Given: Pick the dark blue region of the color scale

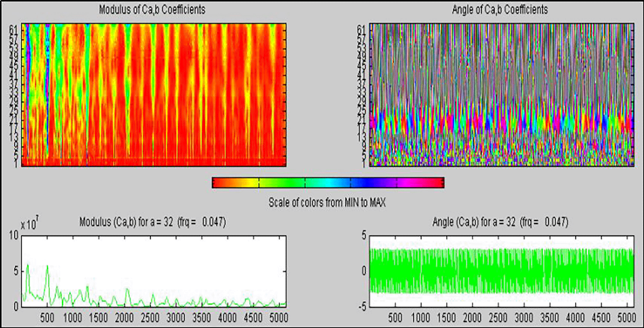Looking at the screenshot, I should pyautogui.click(x=362, y=183).
